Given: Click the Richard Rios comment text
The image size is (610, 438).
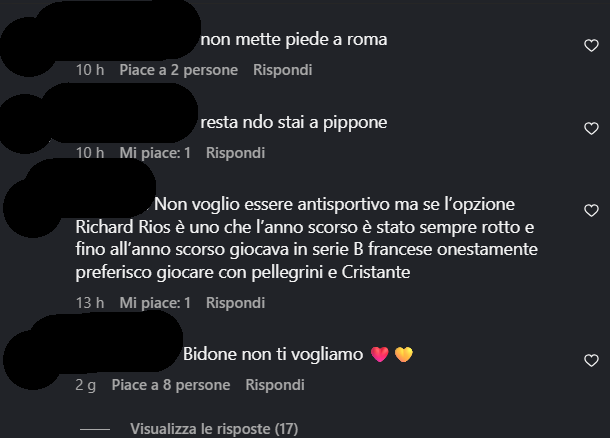Looking at the screenshot, I should pos(307,238).
